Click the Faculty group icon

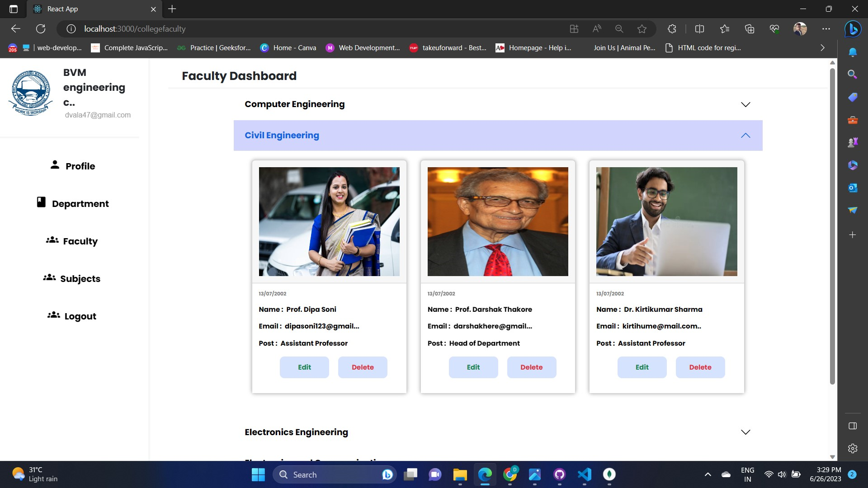52,240
